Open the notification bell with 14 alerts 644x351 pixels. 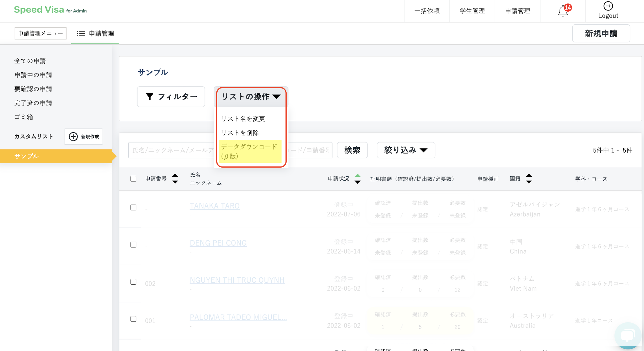tap(563, 11)
